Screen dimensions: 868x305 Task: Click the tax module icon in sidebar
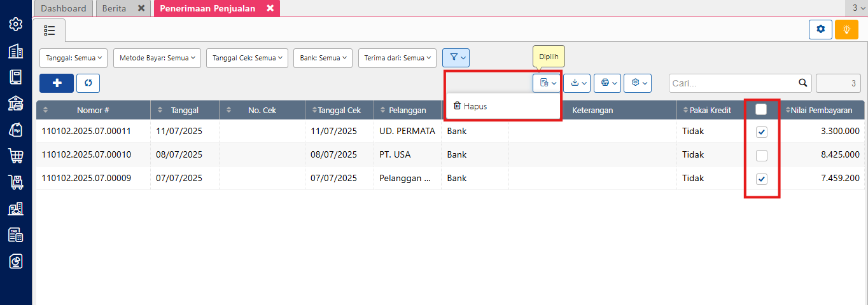pos(16,234)
